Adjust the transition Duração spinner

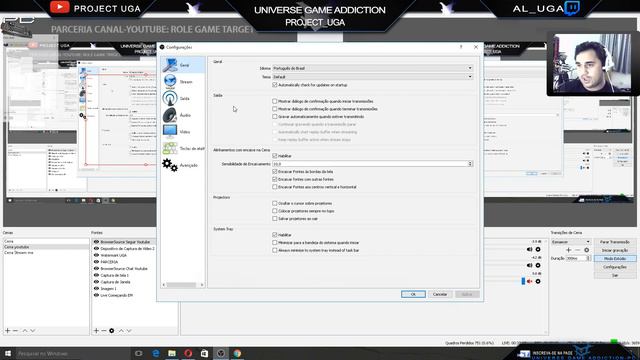(588, 258)
